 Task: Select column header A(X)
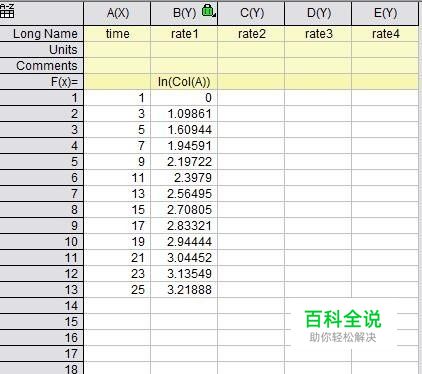point(117,13)
